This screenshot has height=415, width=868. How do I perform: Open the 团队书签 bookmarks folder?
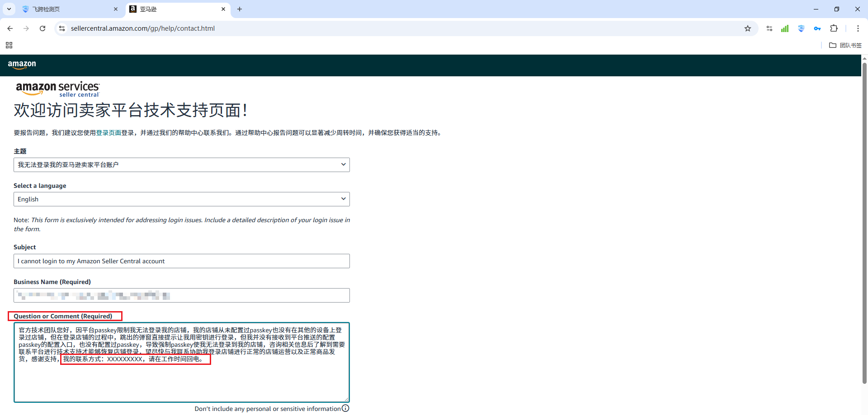point(845,45)
